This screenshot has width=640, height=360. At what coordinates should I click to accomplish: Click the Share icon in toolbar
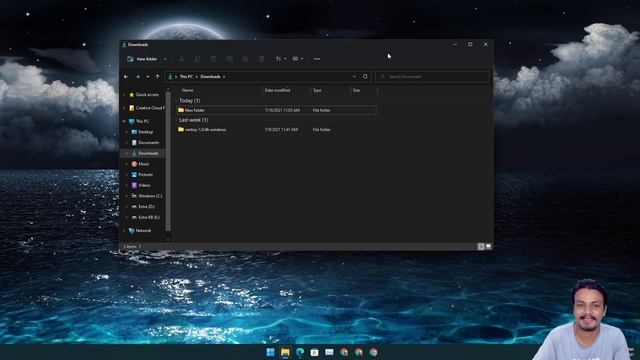[x=245, y=59]
